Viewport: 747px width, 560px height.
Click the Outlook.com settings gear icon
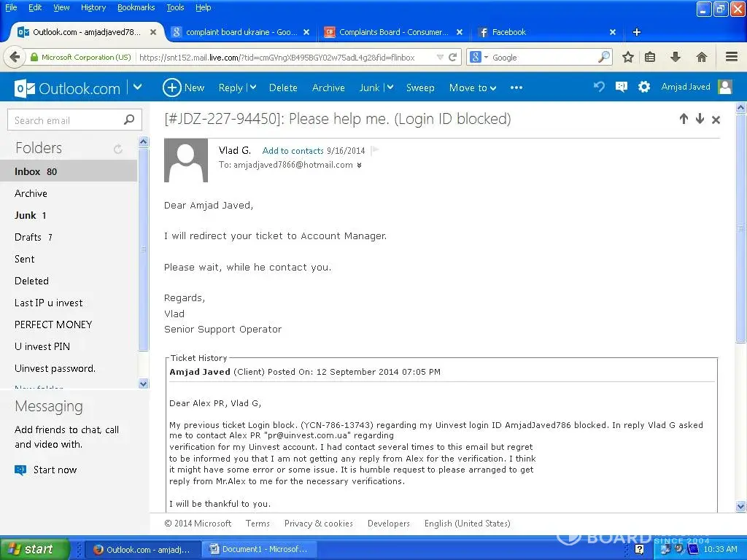643,87
